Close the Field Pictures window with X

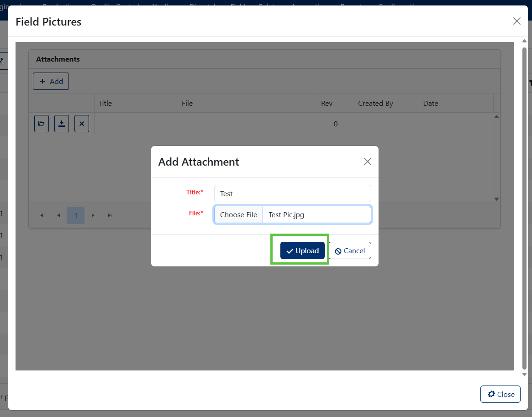517,21
